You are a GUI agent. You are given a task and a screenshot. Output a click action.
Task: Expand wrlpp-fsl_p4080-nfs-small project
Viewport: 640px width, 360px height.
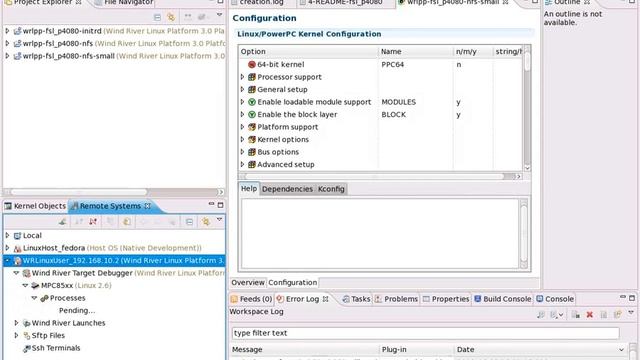[7, 56]
